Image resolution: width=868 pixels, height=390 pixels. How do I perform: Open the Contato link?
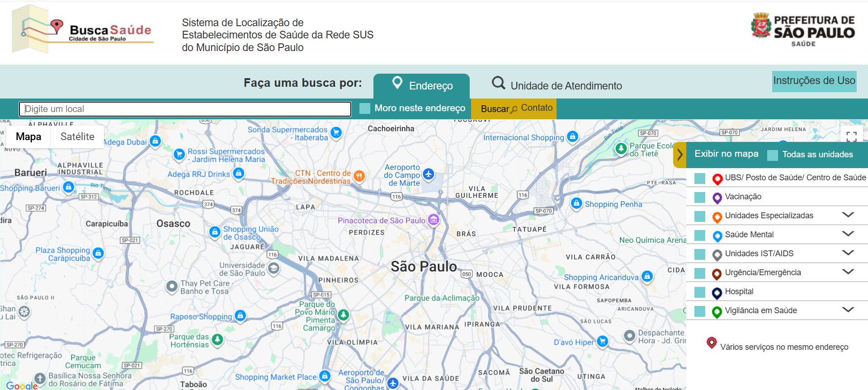click(537, 108)
